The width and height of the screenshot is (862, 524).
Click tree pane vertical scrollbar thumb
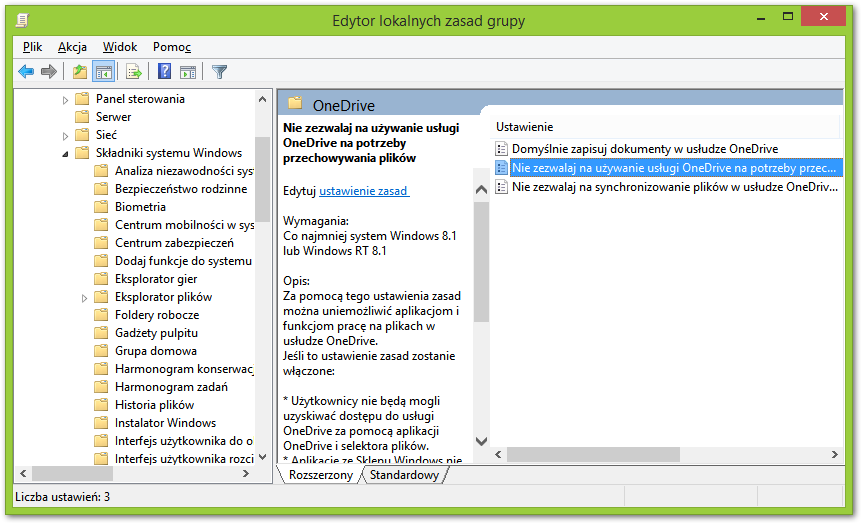click(x=262, y=179)
